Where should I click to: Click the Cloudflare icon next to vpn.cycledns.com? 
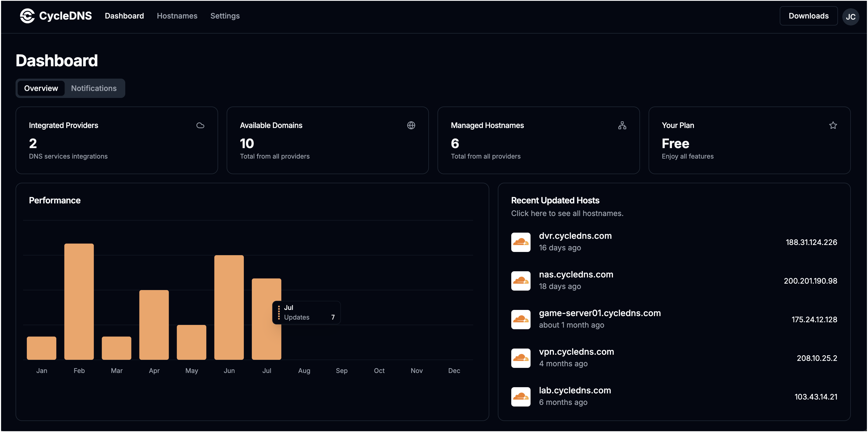tap(521, 358)
